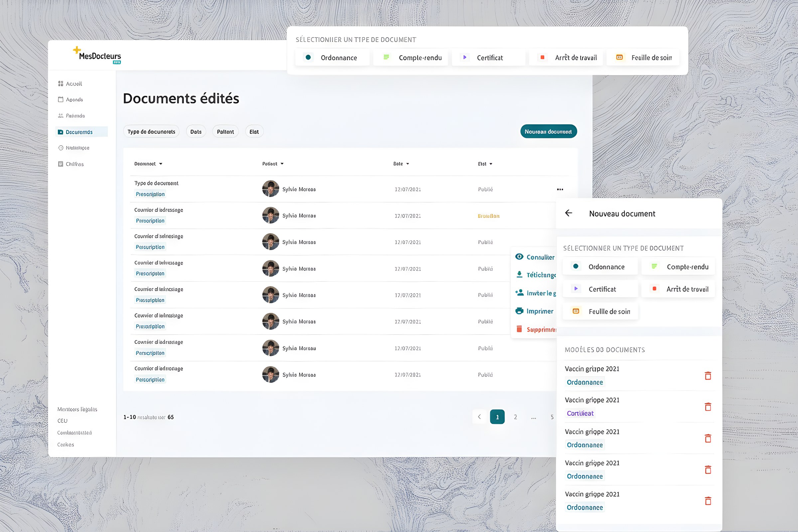Choose Supprimer in the context menu
Screen dimensions: 798x532
click(535, 330)
